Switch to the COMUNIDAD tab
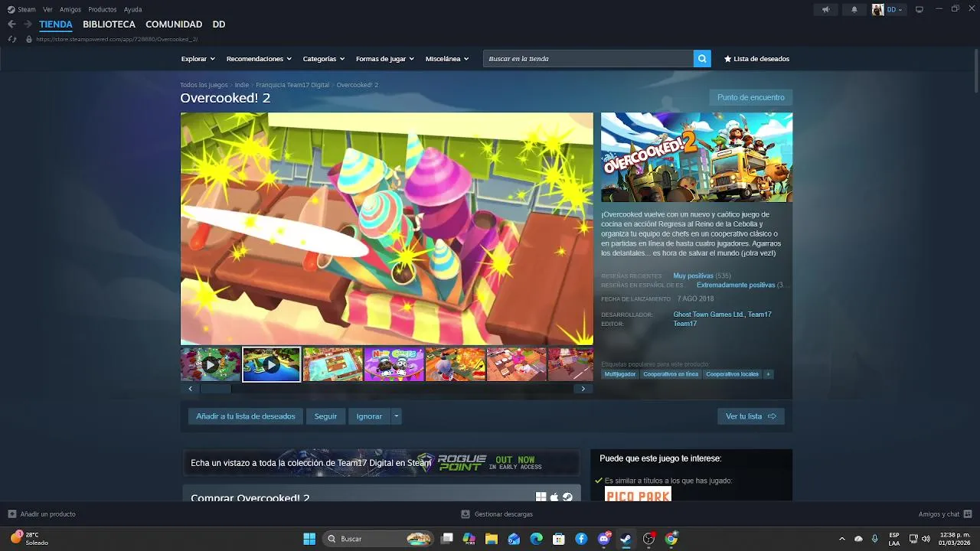The height and width of the screenshot is (551, 980). click(174, 24)
